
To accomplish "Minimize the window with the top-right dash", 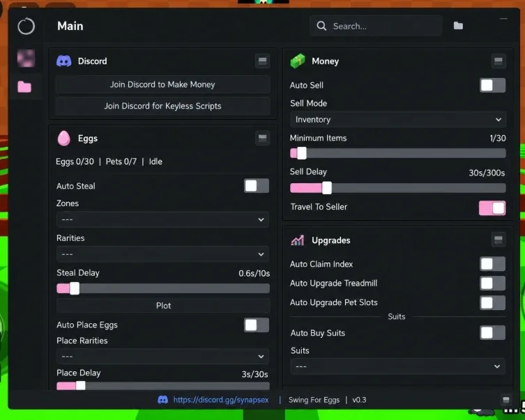I will (503, 19).
